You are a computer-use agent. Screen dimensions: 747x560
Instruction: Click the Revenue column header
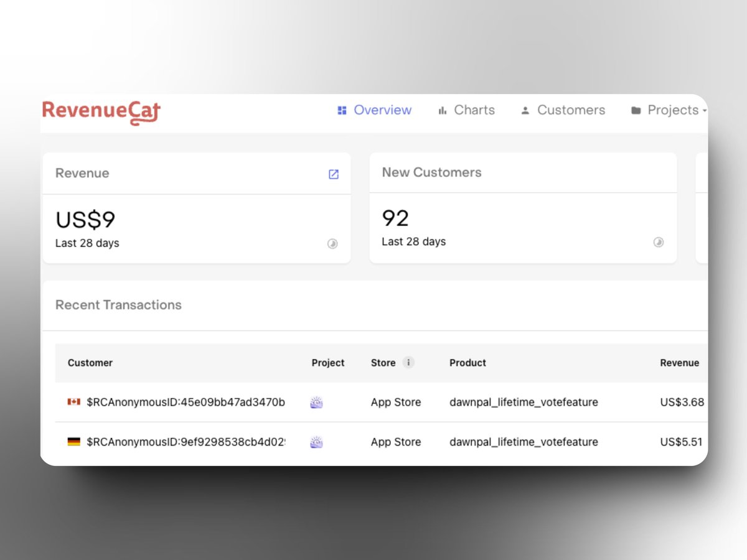[x=680, y=363]
